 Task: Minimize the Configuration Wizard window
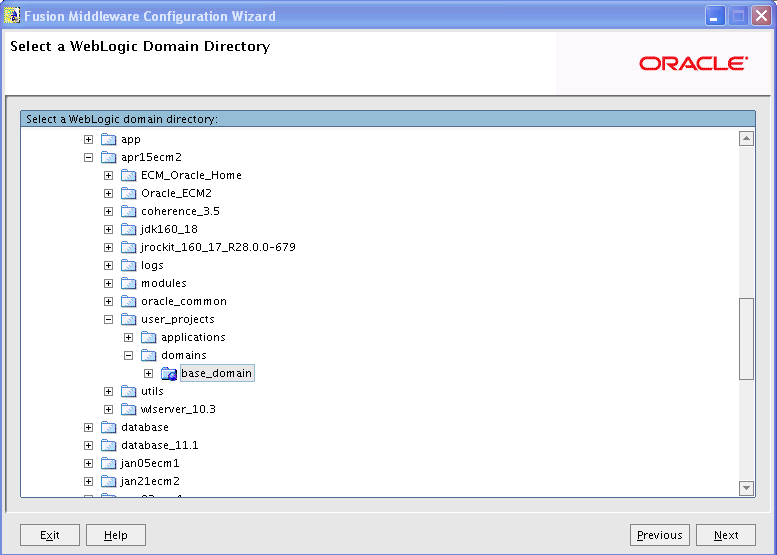click(715, 16)
